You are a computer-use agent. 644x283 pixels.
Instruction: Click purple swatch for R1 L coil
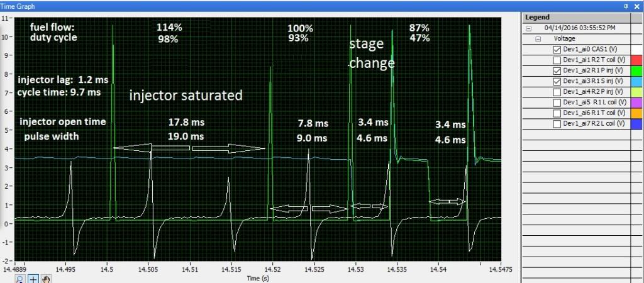[x=636, y=102]
